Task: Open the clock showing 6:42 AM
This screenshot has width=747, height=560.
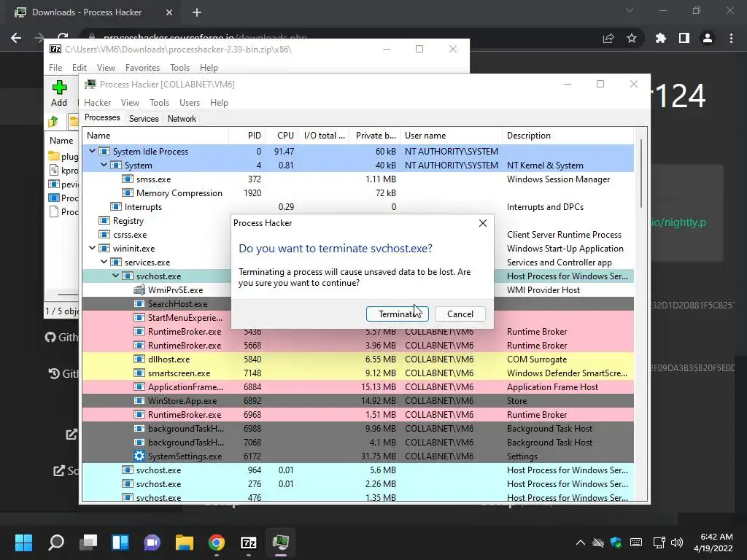Action: click(x=713, y=542)
